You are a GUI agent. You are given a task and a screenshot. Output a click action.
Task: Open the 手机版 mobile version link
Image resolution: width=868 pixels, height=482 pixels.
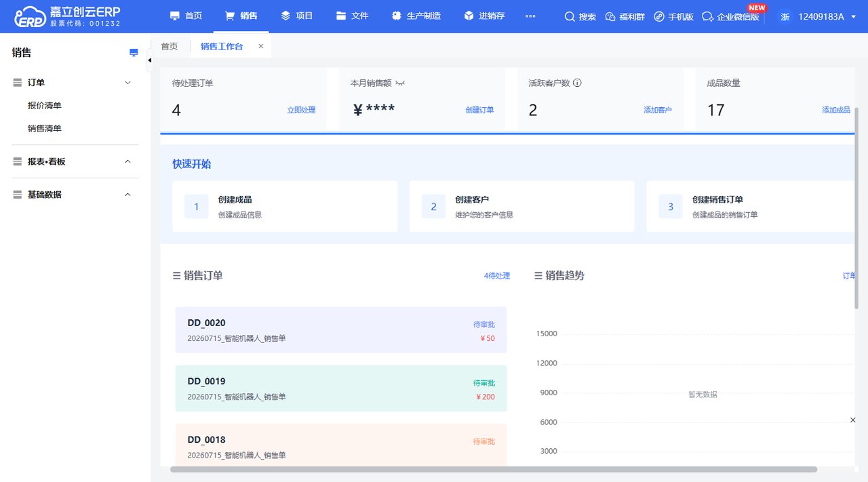[674, 16]
